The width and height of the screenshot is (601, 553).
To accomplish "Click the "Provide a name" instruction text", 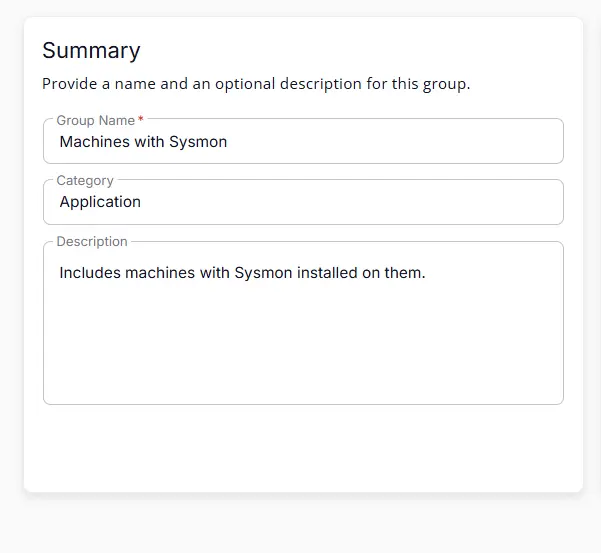I will [256, 84].
